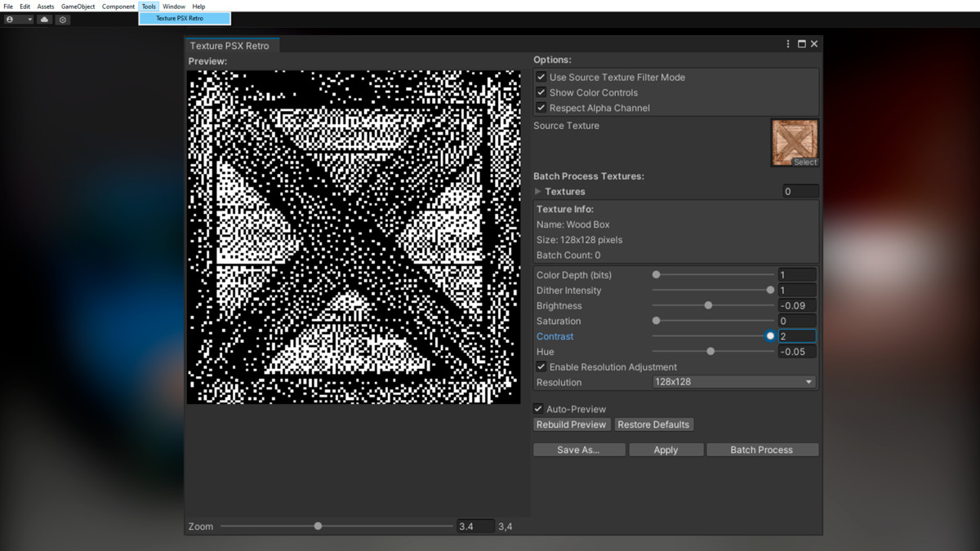Toggle Use Source Texture Filter Mode checkbox
The height and width of the screenshot is (551, 980).
[541, 77]
